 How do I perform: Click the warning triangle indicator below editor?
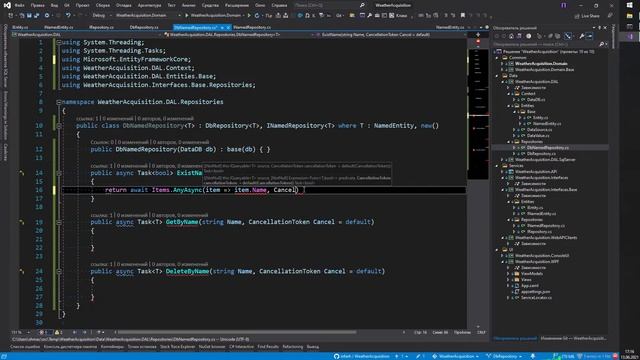click(58, 332)
